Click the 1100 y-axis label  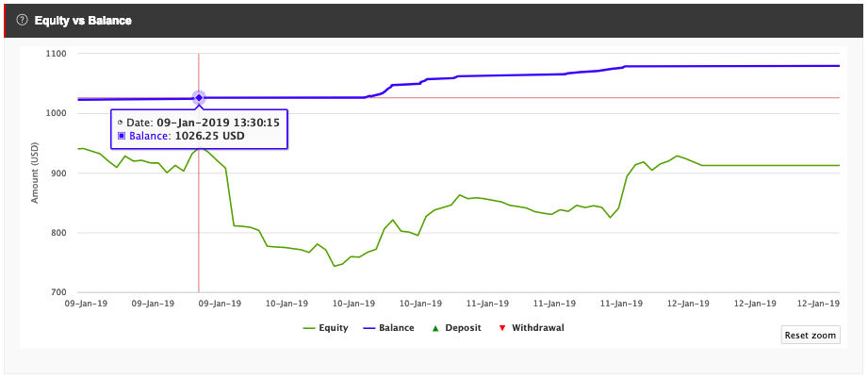[57, 54]
